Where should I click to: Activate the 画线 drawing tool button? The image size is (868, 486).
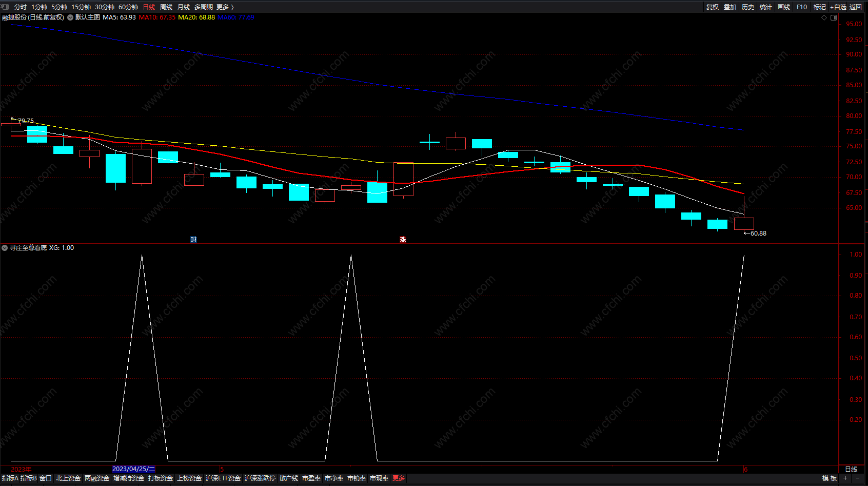point(784,7)
